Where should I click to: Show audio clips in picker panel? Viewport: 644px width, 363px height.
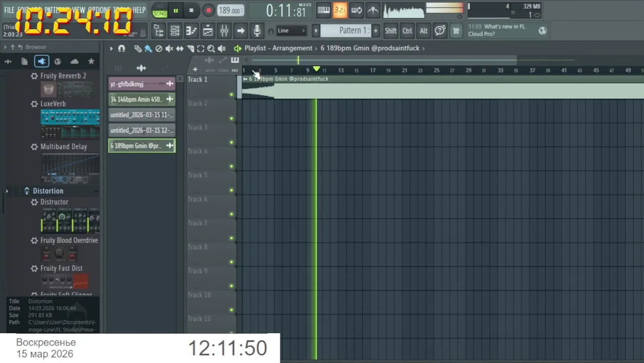141,68
